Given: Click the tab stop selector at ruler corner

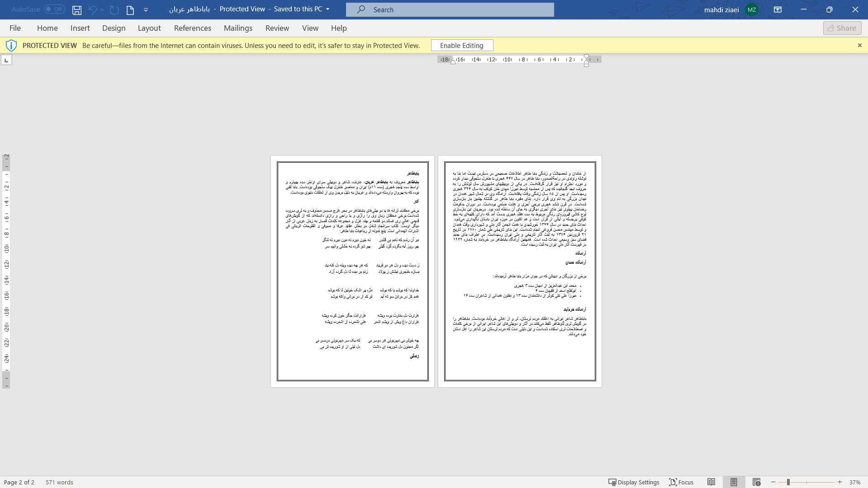Looking at the screenshot, I should (x=6, y=60).
